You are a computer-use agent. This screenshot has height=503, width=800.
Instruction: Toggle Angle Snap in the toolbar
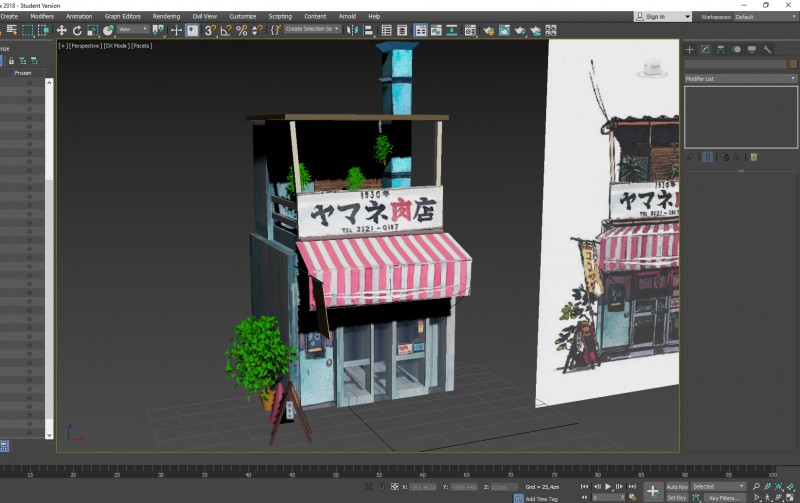(226, 31)
